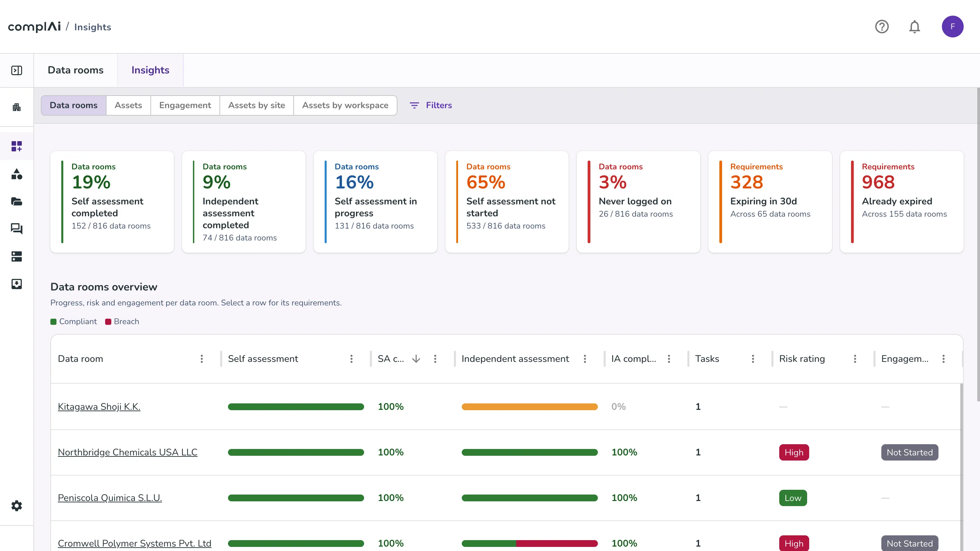Open the organization building icon in sidebar
Image resolution: width=980 pixels, height=551 pixels.
(17, 107)
